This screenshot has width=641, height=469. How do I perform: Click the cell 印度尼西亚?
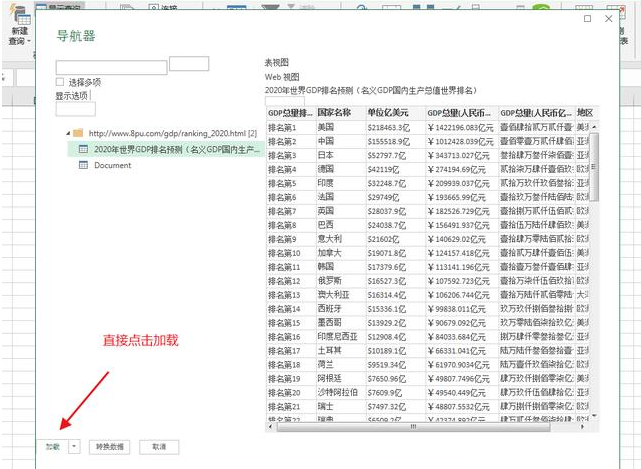[341, 337]
